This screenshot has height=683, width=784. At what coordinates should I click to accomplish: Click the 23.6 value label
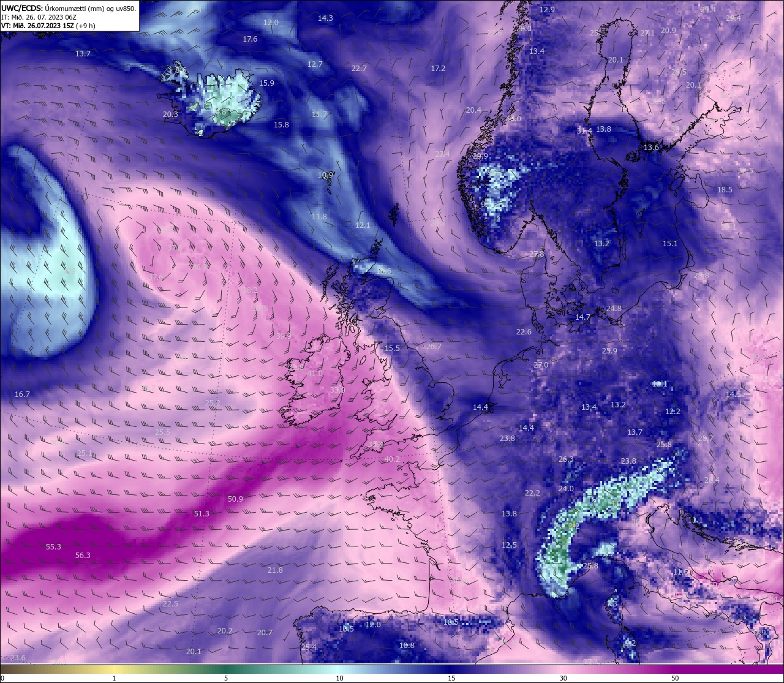point(18,657)
